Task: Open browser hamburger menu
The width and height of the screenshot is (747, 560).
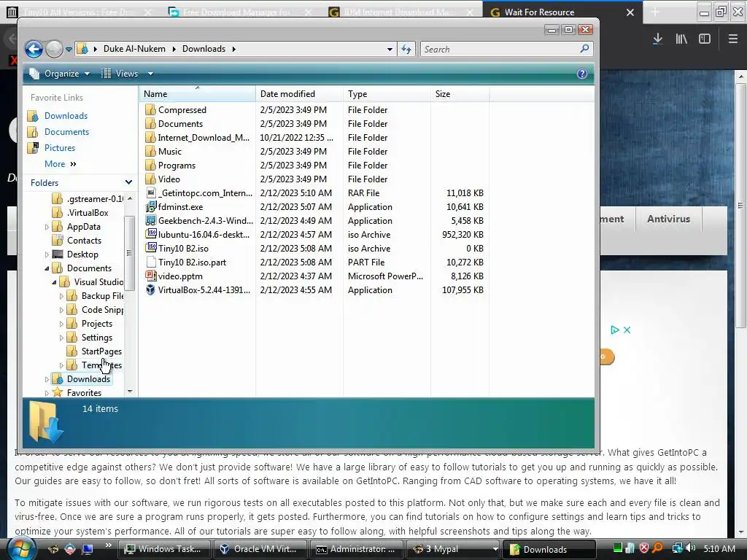Action: click(733, 39)
